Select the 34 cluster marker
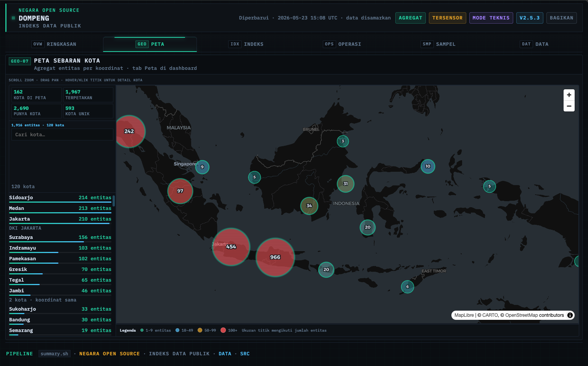Viewport: 588px width, 366px height. [309, 206]
